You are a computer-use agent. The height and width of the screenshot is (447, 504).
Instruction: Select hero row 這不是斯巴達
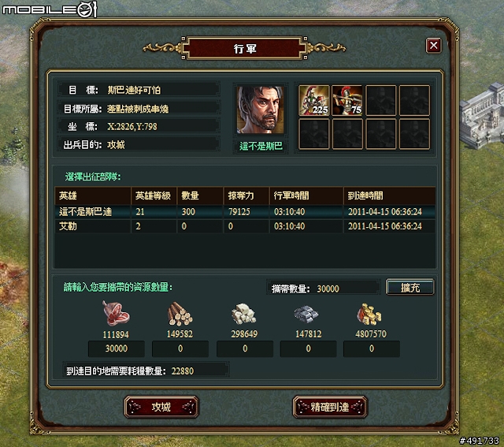tap(245, 212)
